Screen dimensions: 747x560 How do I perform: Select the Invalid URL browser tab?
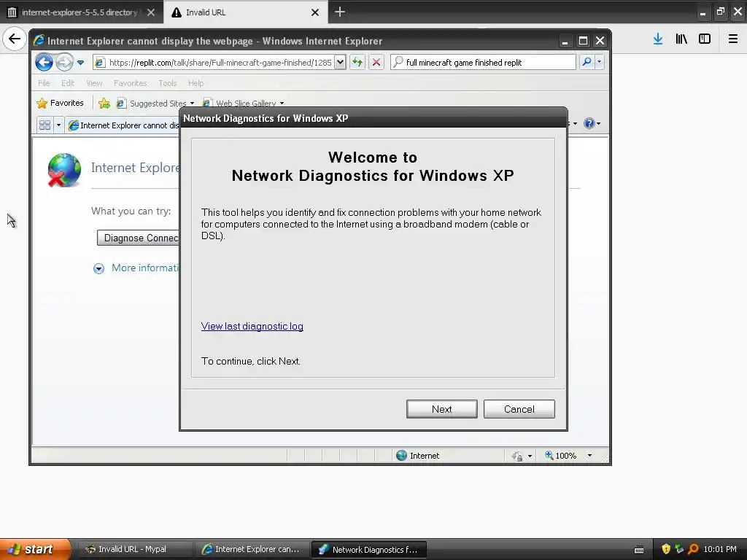239,12
